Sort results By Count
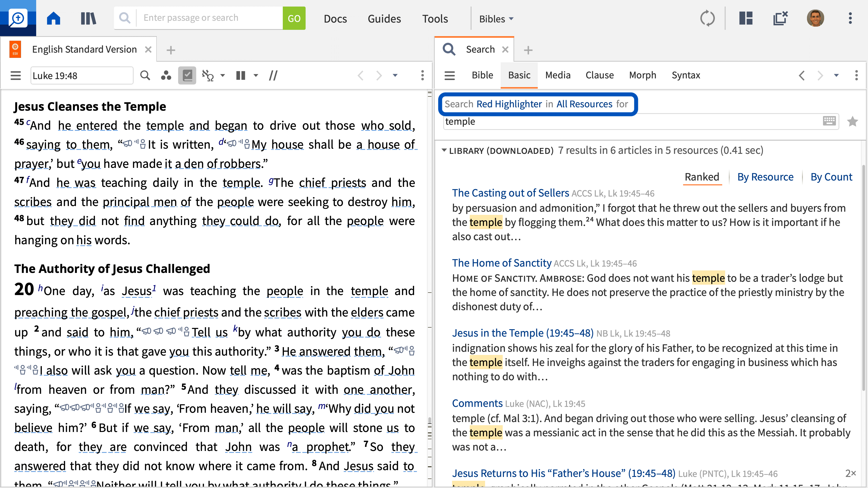 [x=831, y=177]
